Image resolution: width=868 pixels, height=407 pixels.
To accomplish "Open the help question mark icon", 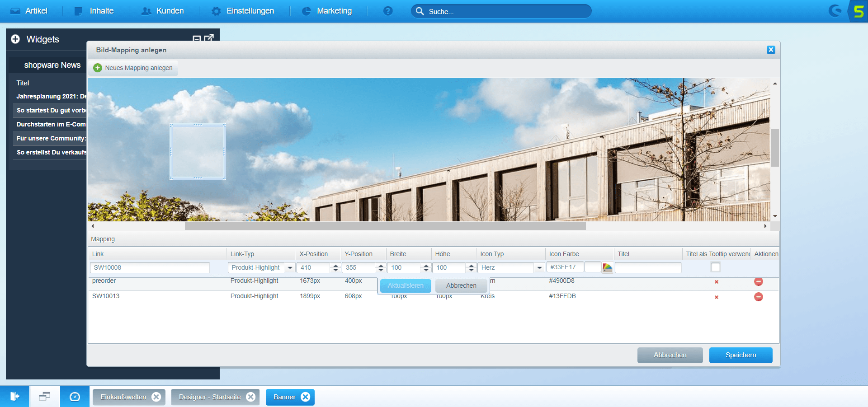I will tap(388, 11).
